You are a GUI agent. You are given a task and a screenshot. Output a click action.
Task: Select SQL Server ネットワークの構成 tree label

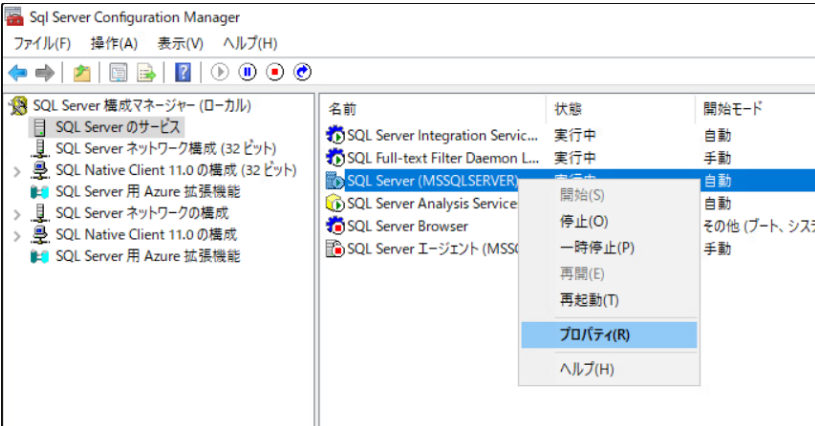pos(142,213)
